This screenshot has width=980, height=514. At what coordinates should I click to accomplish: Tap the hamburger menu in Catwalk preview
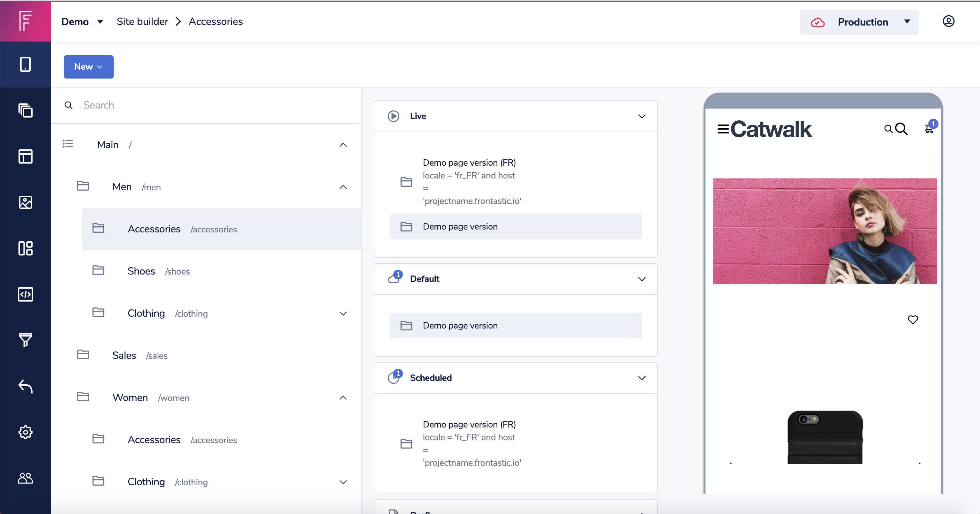723,129
